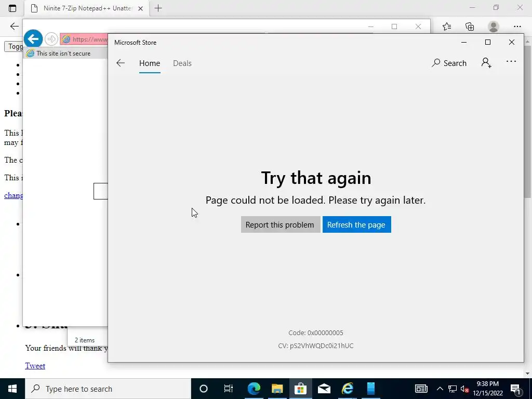Open the Mail app from the taskbar
The width and height of the screenshot is (532, 399).
click(x=324, y=389)
